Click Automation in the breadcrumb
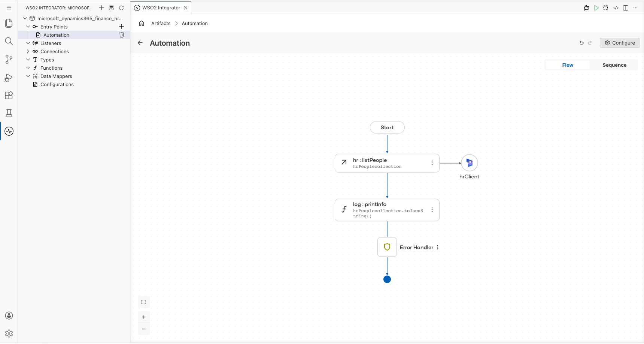Screen dimensions: 644x344 (195, 23)
